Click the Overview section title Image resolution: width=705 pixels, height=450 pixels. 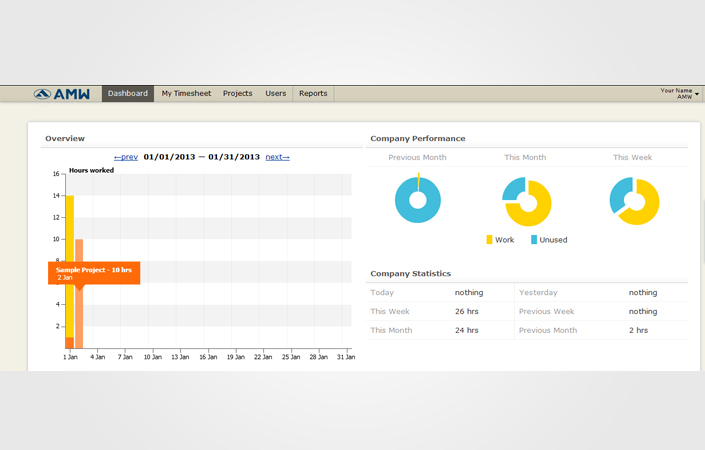65,138
